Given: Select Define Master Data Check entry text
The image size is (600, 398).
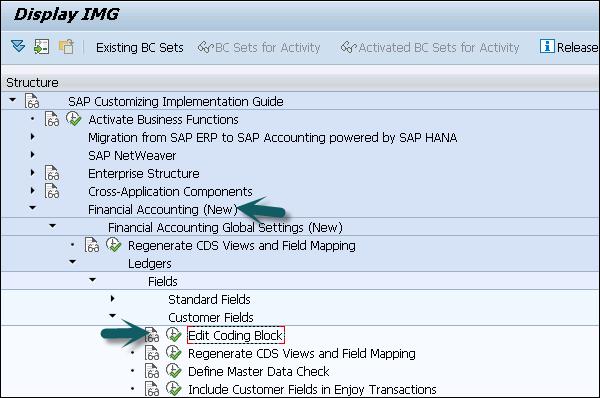Looking at the screenshot, I should click(259, 371).
